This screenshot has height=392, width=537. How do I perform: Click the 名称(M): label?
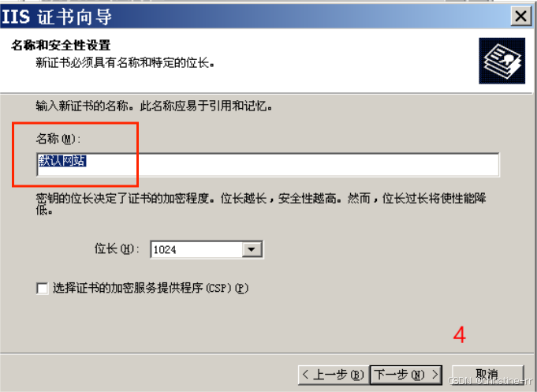tap(58, 139)
